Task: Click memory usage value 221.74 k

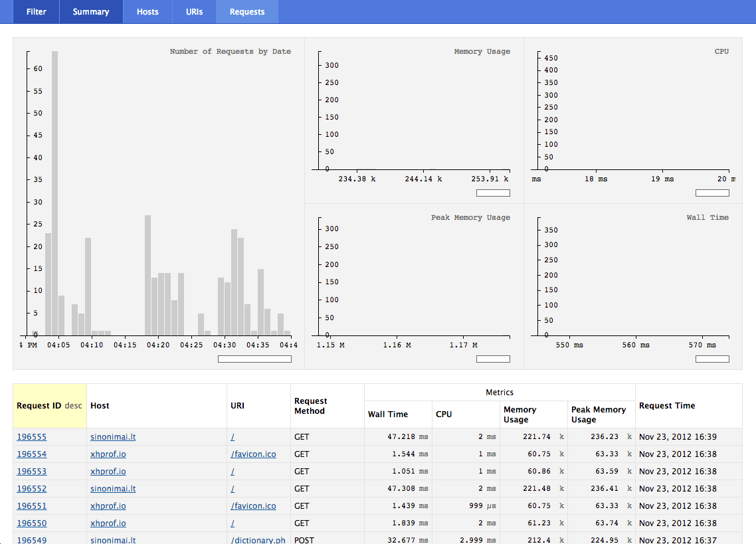Action: 543,436
